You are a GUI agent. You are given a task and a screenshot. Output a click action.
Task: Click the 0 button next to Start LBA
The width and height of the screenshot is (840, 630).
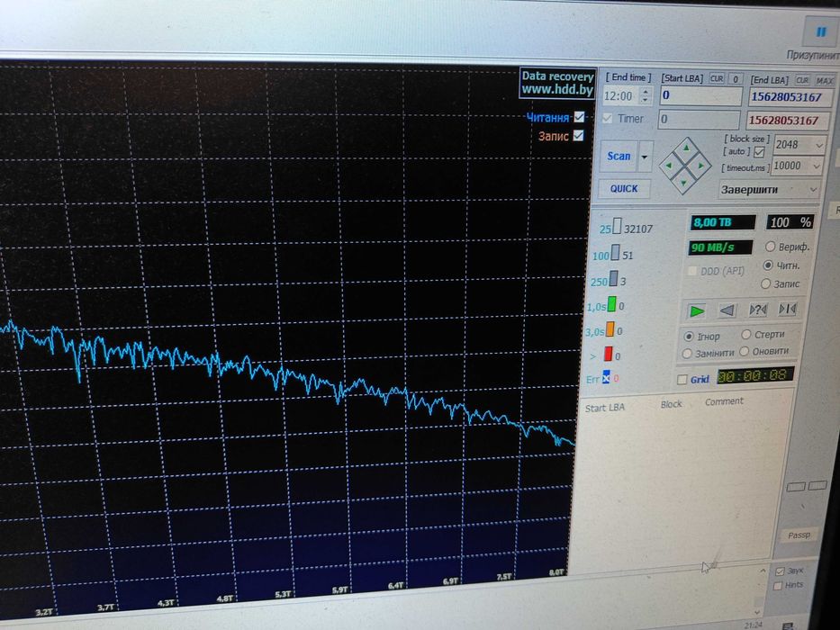(736, 79)
